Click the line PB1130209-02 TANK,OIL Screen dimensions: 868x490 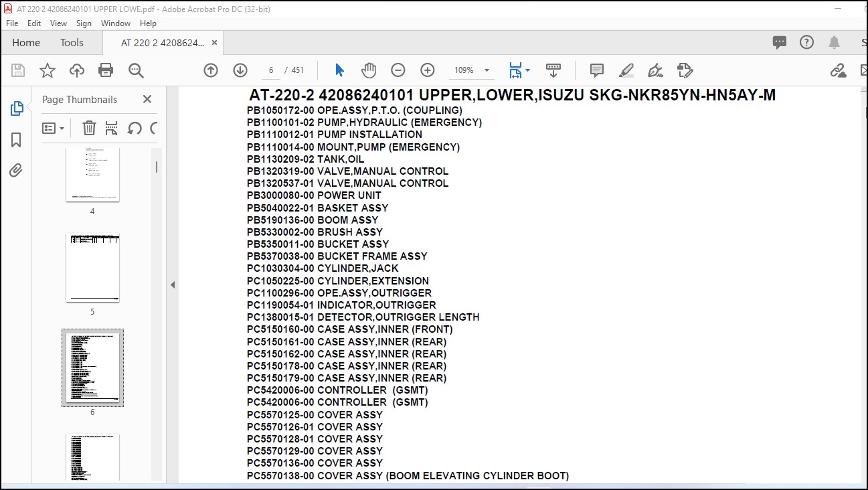(x=306, y=159)
